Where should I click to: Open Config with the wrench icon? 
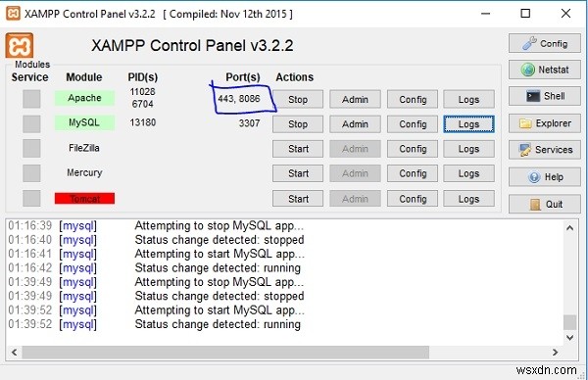(x=545, y=43)
